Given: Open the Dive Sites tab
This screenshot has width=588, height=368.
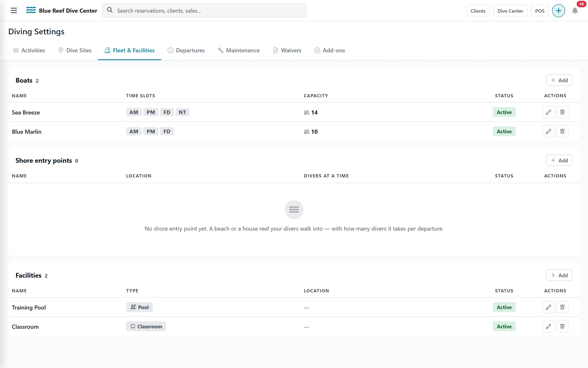Looking at the screenshot, I should [75, 50].
